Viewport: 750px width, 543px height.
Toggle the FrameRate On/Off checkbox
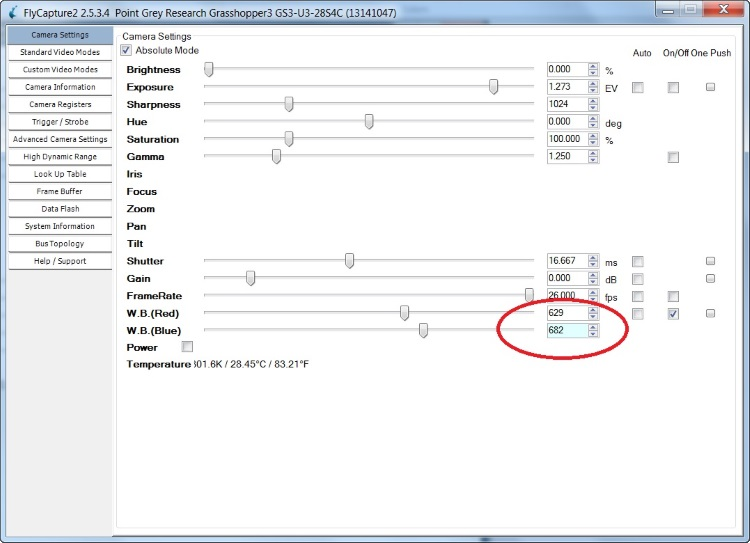[x=673, y=296]
